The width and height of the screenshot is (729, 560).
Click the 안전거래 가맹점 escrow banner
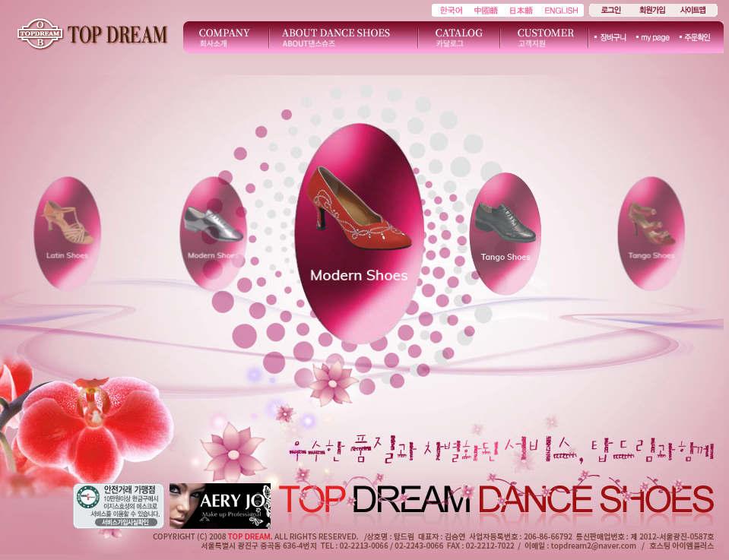[x=119, y=505]
